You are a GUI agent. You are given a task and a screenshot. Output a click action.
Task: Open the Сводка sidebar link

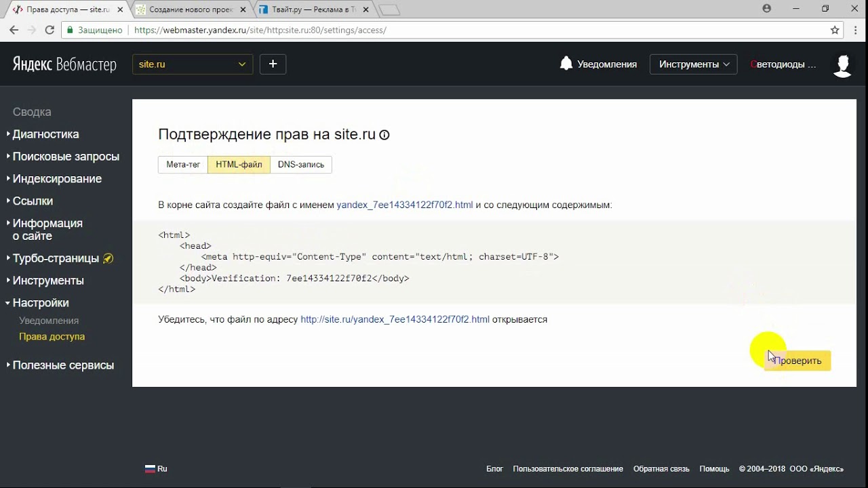pyautogui.click(x=32, y=112)
